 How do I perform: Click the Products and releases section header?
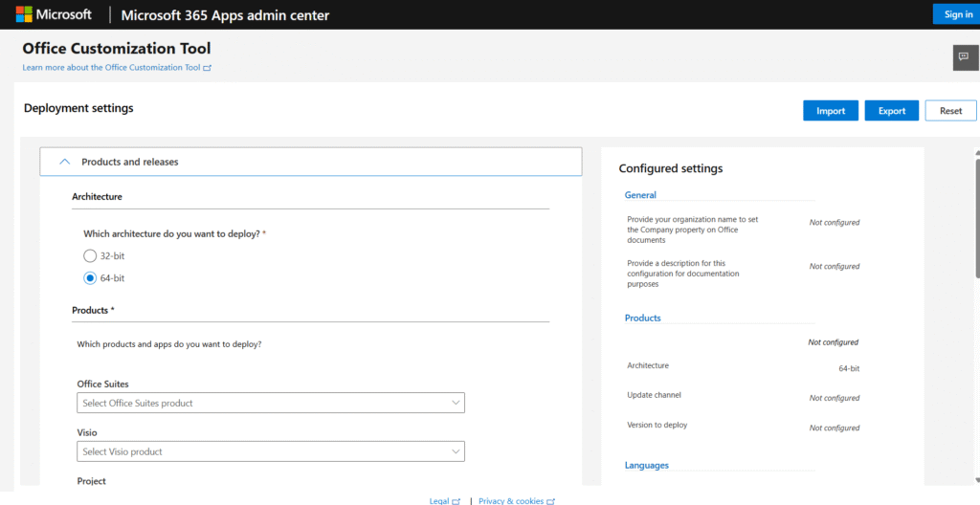[311, 162]
